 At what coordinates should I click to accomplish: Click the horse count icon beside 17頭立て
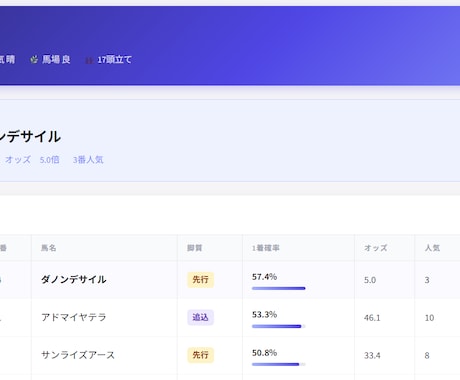(89, 60)
